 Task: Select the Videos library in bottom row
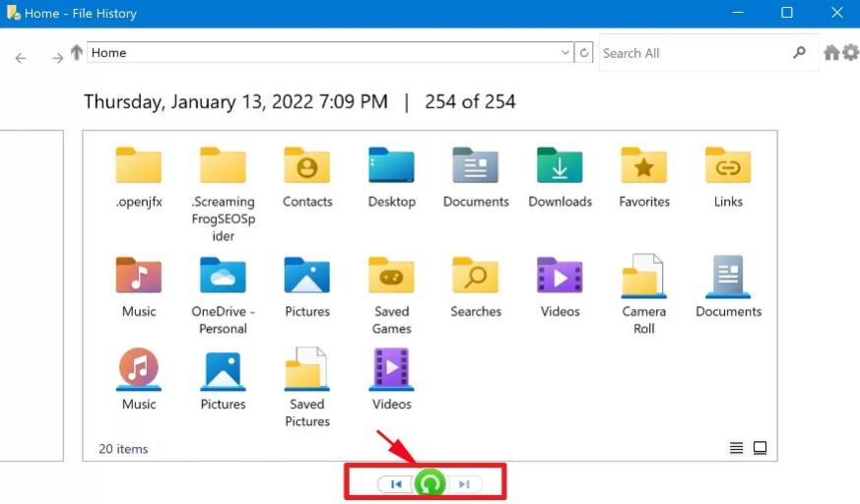392,380
